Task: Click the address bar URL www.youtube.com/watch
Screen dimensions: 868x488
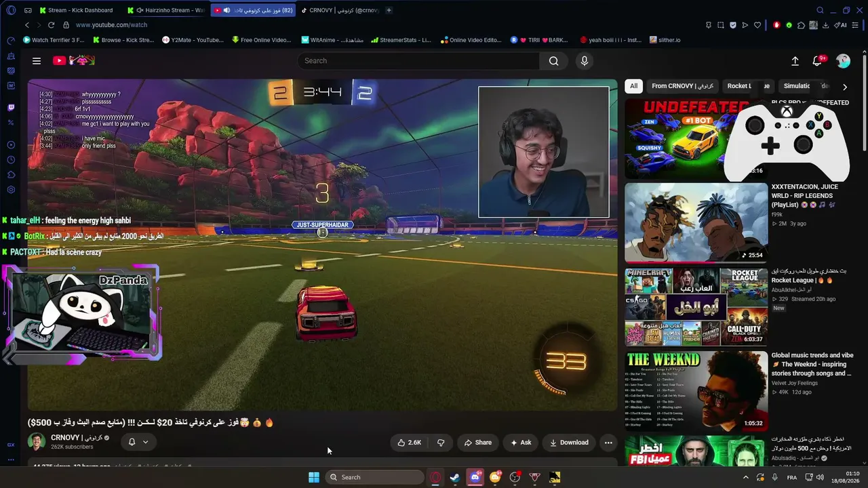Action: pos(112,25)
